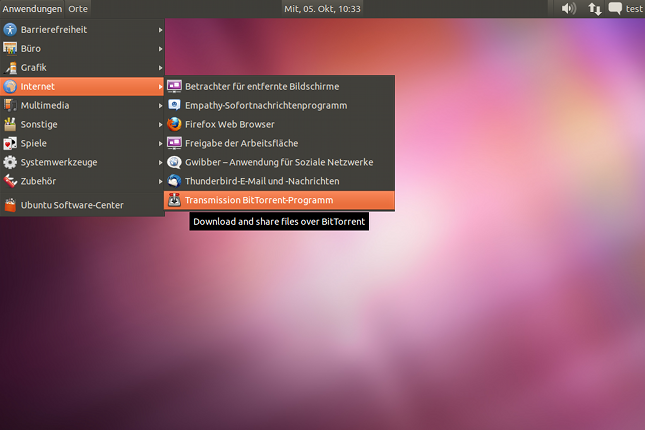This screenshot has width=645, height=430.
Task: Click the Freigabe der Arbeitsfläche icon
Action: pos(174,143)
